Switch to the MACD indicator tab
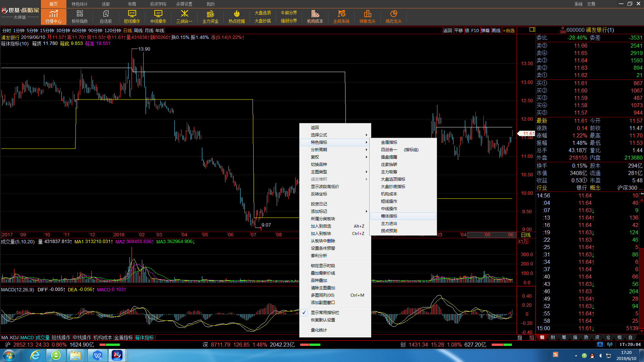Viewport: 644px width, 362px height. [x=27, y=338]
